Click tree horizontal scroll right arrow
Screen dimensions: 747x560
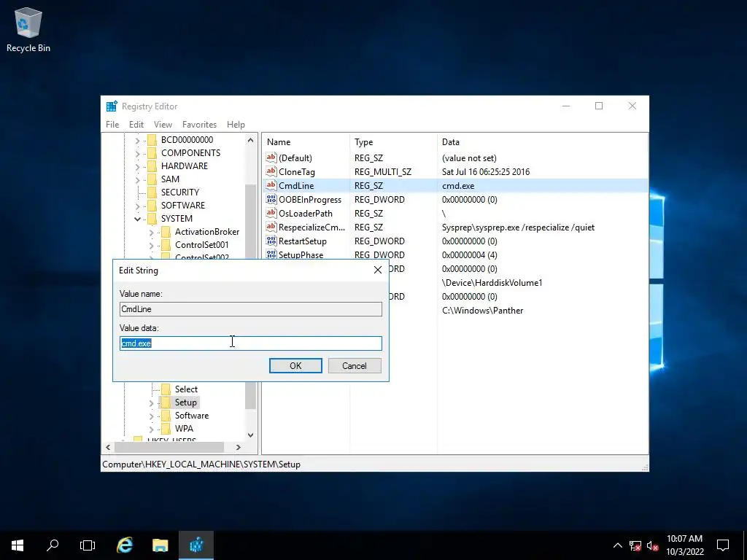(x=239, y=447)
